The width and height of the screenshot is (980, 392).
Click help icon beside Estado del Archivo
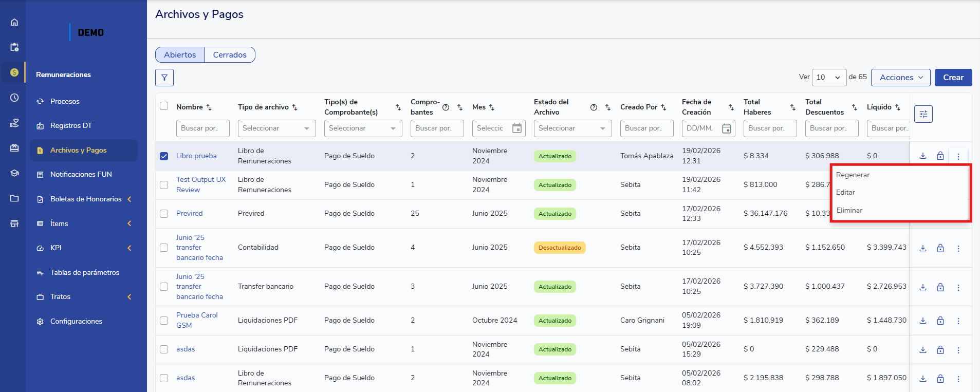(594, 107)
